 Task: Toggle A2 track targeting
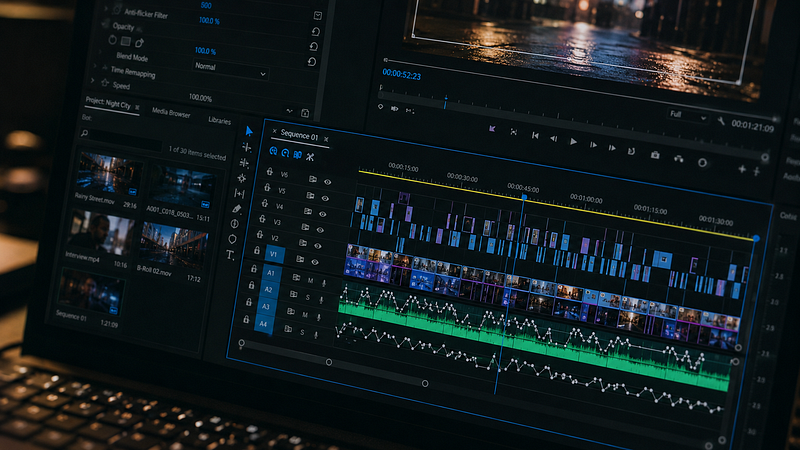click(x=268, y=289)
